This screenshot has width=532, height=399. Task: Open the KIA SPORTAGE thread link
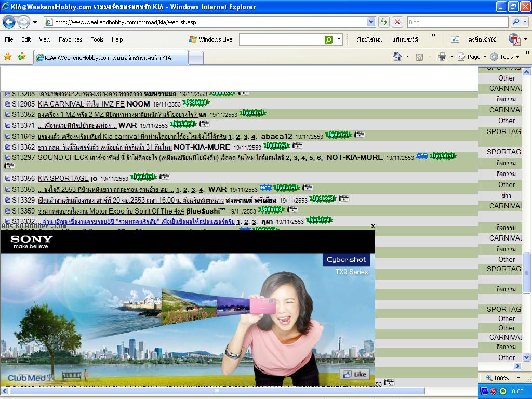(63, 178)
